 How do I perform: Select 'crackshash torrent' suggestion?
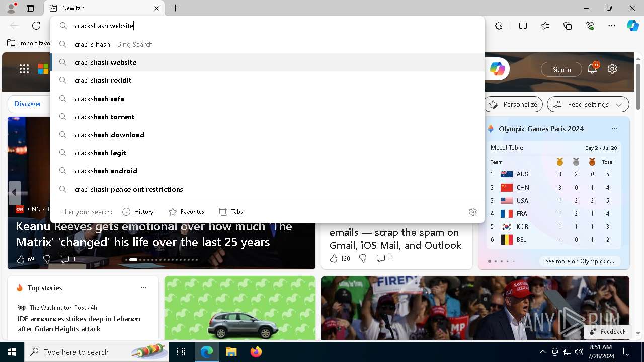(x=267, y=117)
